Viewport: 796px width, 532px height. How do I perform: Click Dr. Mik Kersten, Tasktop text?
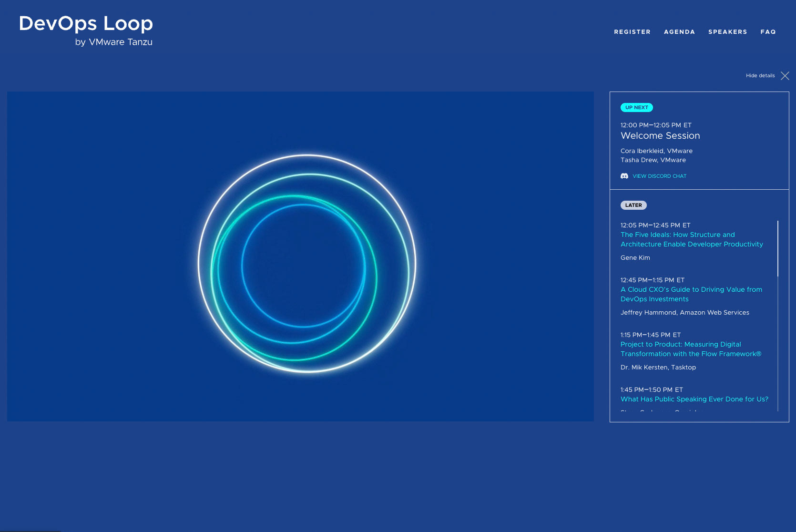click(x=658, y=368)
